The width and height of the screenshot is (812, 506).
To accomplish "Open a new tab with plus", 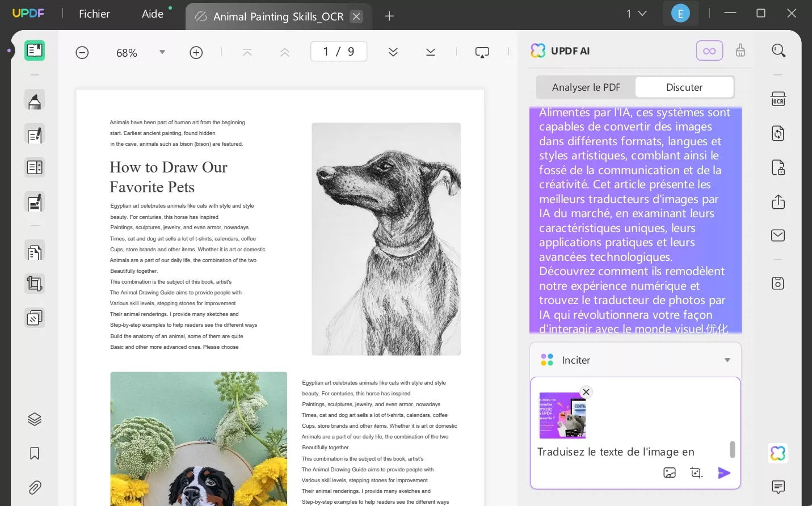I will 389,16.
